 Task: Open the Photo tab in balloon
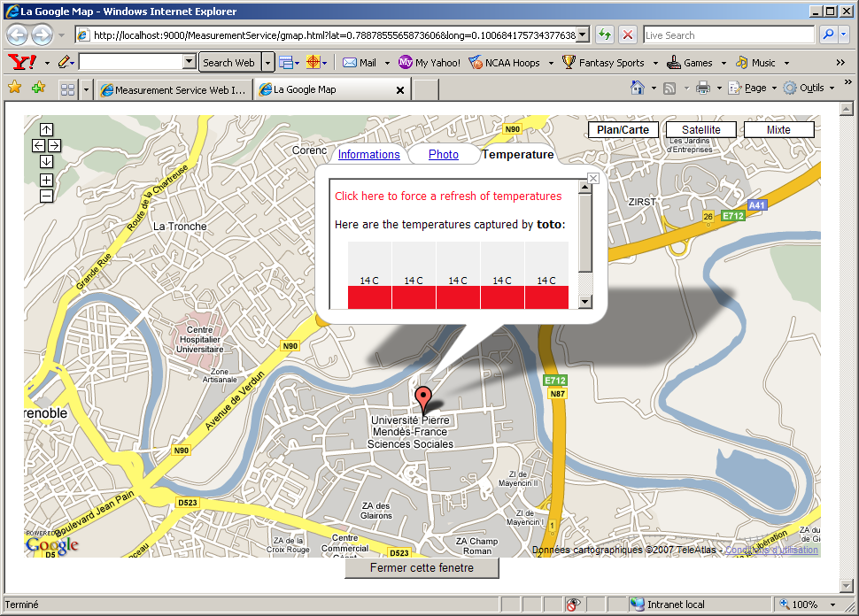pos(443,154)
